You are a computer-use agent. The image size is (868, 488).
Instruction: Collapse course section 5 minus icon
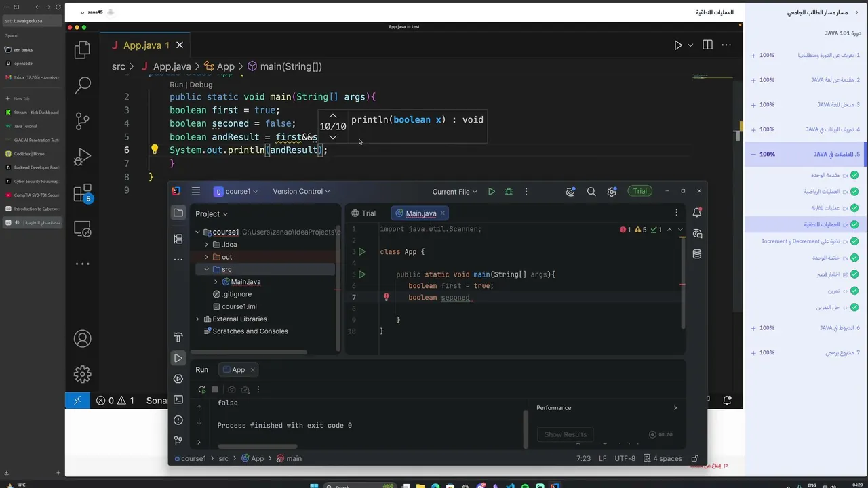pos(753,154)
